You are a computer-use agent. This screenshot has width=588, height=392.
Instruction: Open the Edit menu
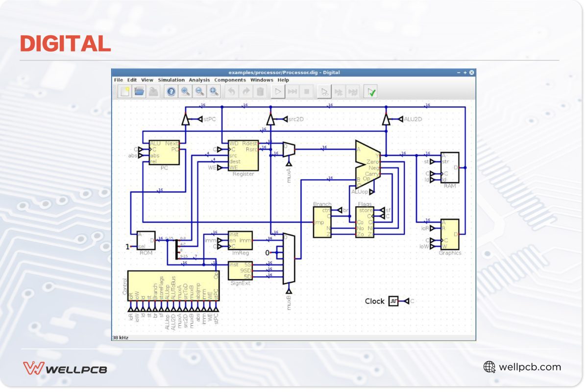132,80
